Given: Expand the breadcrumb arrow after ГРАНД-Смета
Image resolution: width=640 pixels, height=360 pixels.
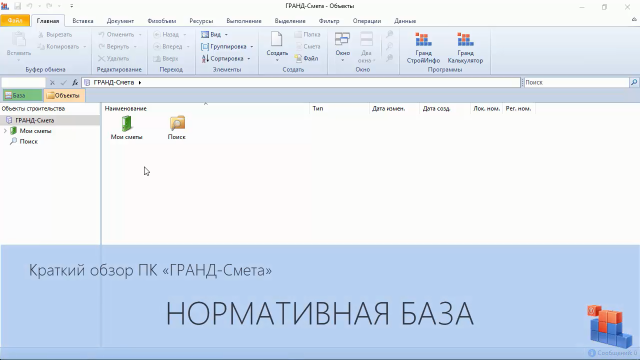Looking at the screenshot, I should (140, 82).
